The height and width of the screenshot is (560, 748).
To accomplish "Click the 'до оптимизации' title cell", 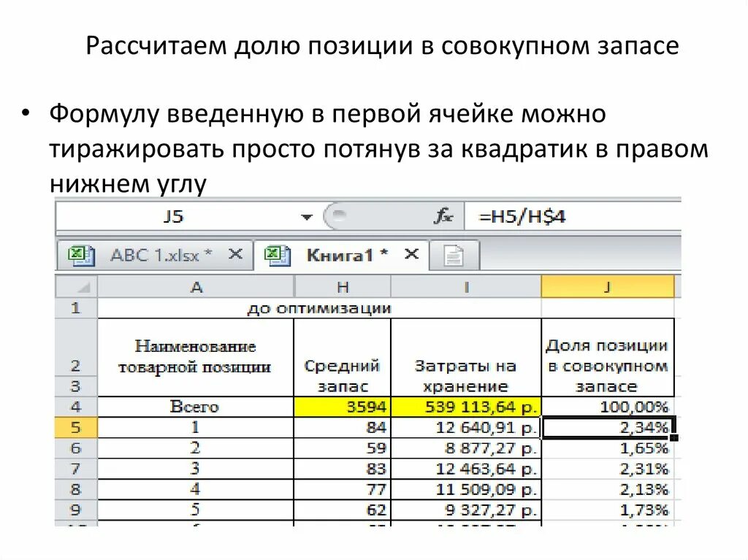I will click(x=319, y=308).
